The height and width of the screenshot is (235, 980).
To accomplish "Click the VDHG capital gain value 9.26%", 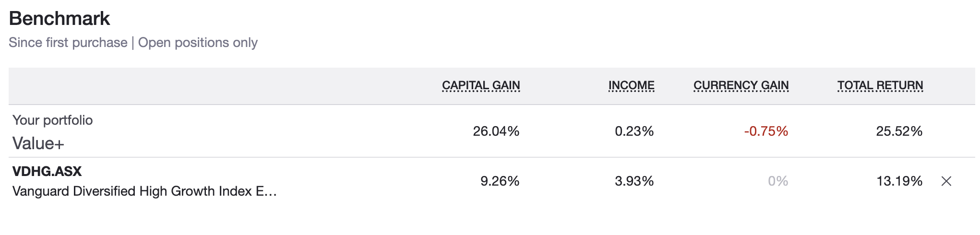I will point(500,181).
